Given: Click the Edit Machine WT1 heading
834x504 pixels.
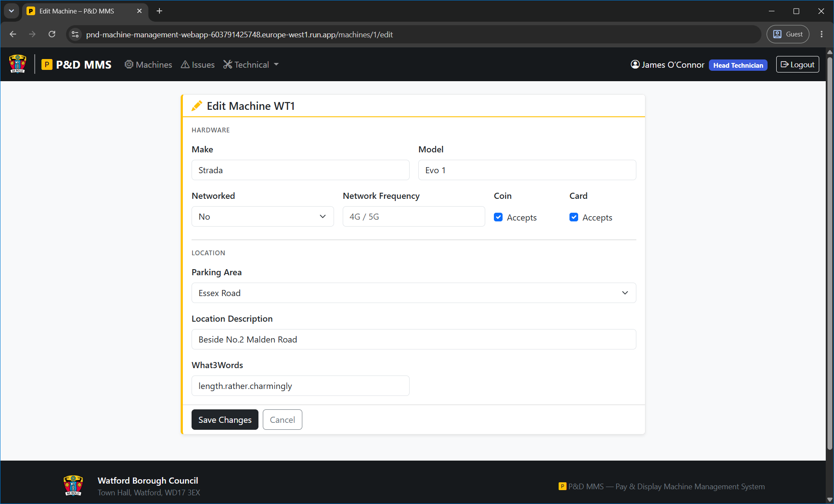Looking at the screenshot, I should 251,106.
